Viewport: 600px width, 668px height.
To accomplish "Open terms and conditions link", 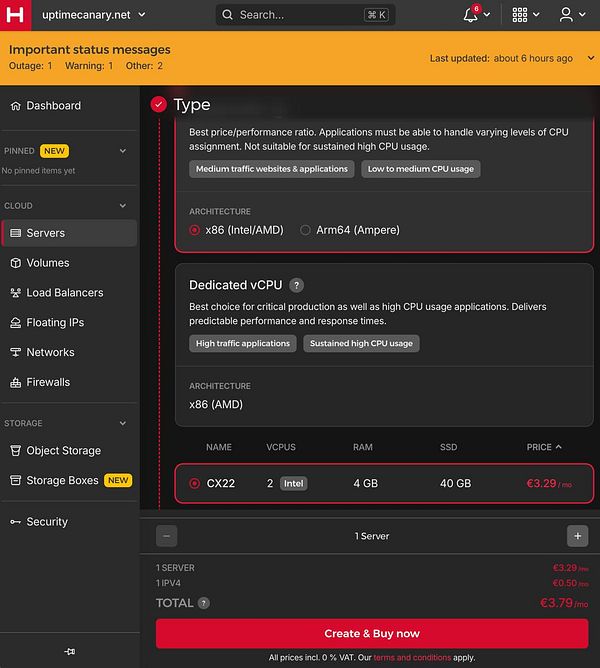I will [412, 658].
